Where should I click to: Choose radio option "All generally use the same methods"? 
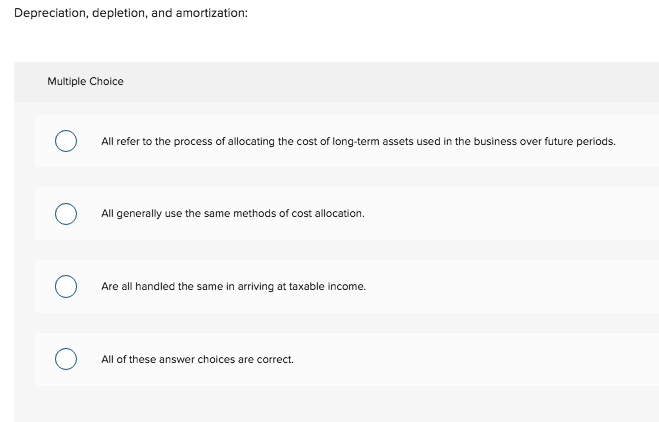(66, 214)
